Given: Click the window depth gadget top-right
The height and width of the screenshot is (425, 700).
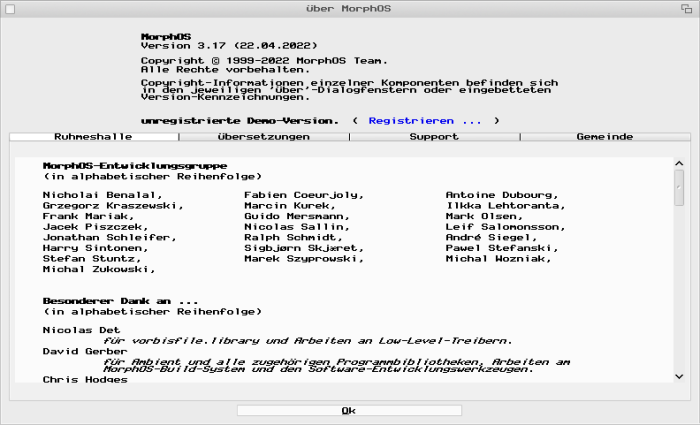Looking at the screenshot, I should tap(686, 9).
